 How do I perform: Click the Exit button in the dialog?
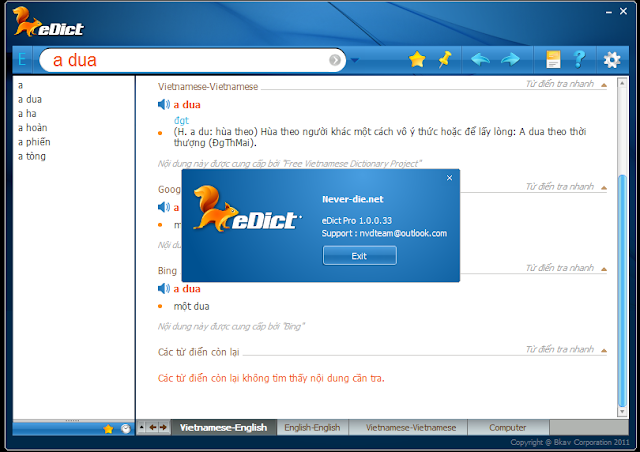[360, 256]
